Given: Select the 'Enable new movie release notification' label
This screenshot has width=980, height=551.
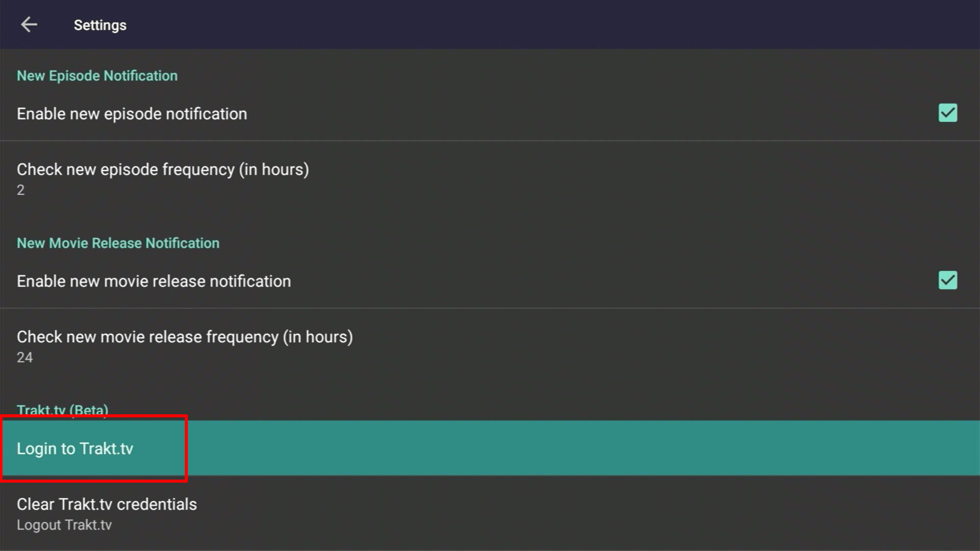Looking at the screenshot, I should [x=154, y=281].
